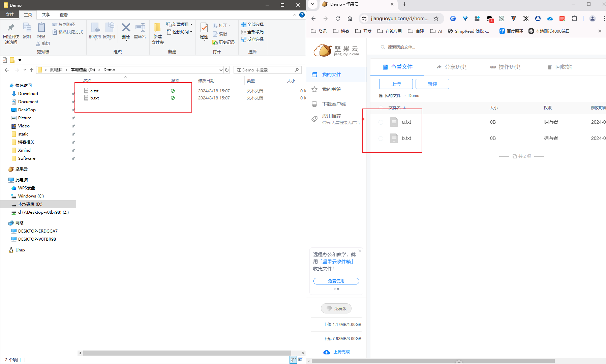Click the Explorer refresh button
This screenshot has width=606, height=364.
click(227, 70)
